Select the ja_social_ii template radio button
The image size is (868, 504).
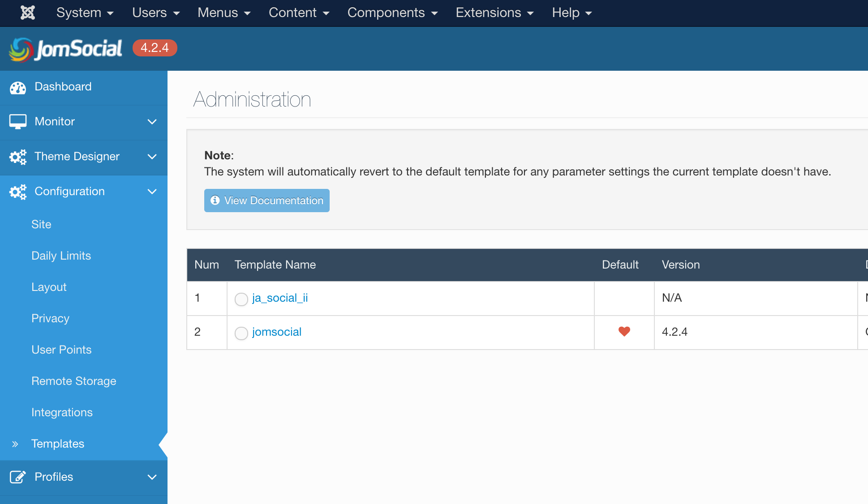[241, 299]
